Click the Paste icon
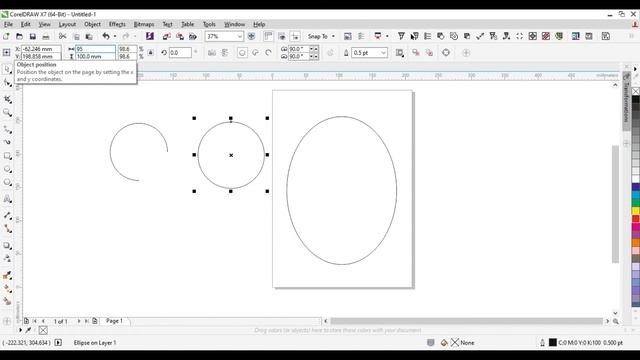This screenshot has width=640, height=360. (x=89, y=36)
